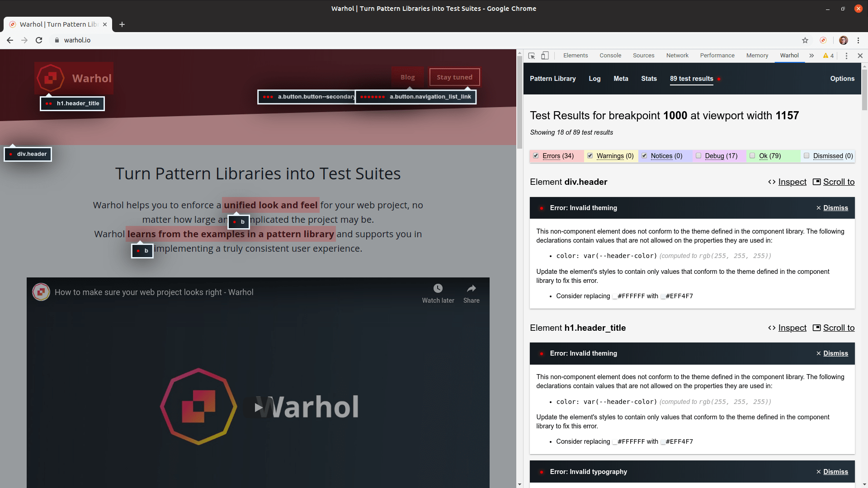Enable the Debug (17) filter
The height and width of the screenshot is (488, 868).
point(698,155)
